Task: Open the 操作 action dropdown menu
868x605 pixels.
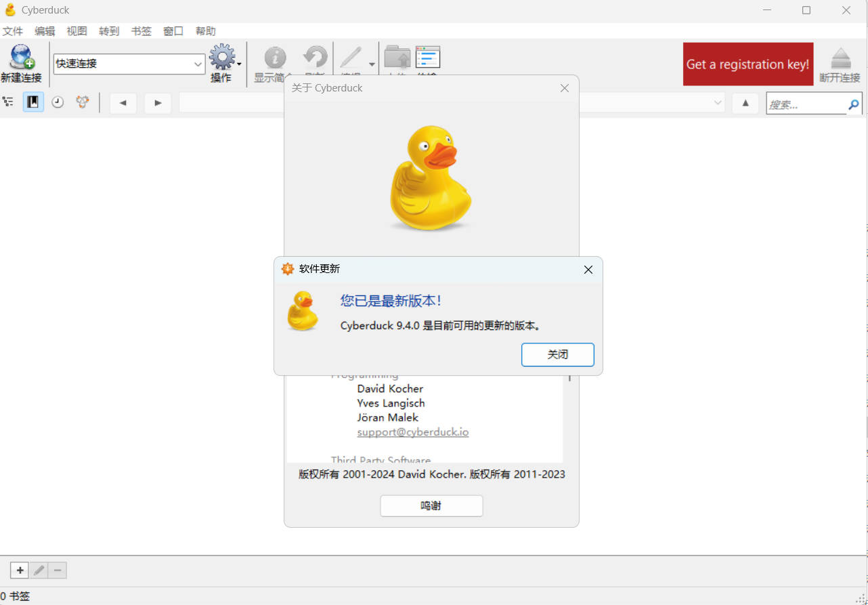Action: pos(223,60)
